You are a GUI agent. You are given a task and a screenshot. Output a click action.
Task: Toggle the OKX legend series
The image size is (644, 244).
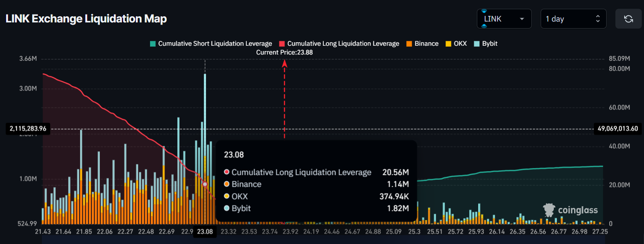pos(456,44)
